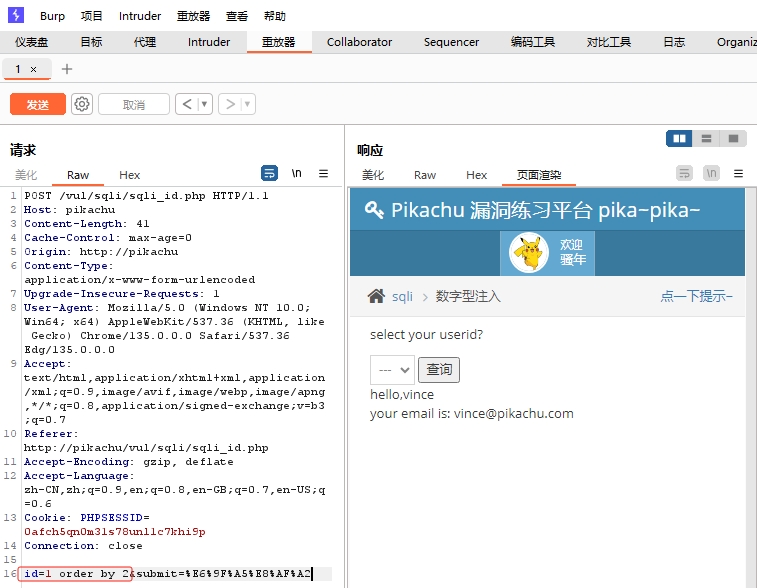Click the 发送 send button
The height and width of the screenshot is (588, 757).
coord(38,104)
